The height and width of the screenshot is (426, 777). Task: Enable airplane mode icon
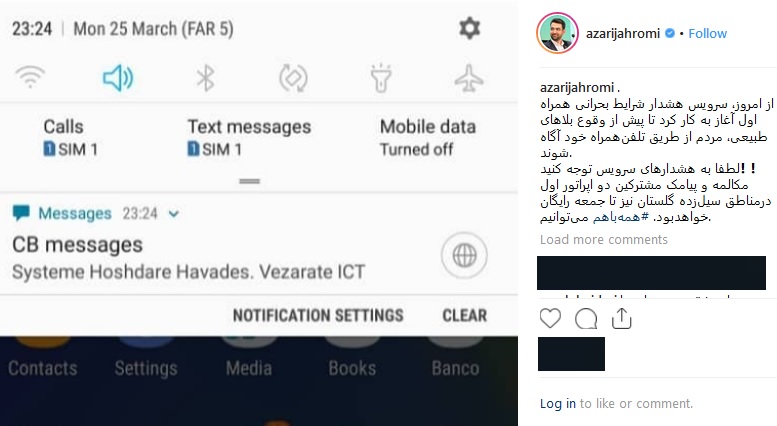click(468, 78)
